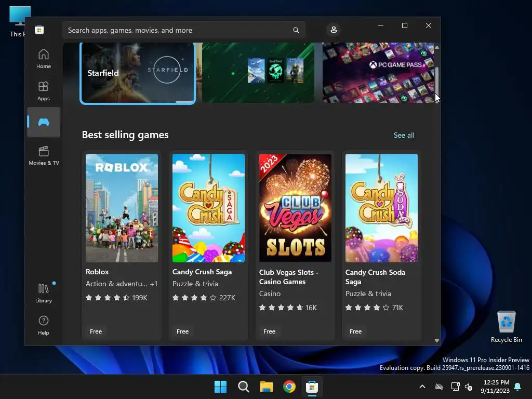Click the search magnifier icon in the search box
This screenshot has height=399, width=532.
pyautogui.click(x=296, y=30)
